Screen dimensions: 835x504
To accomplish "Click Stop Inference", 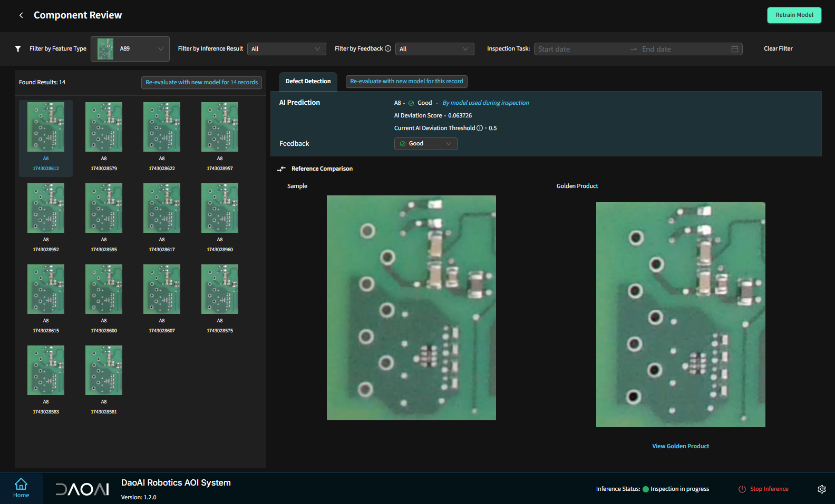I will pos(764,489).
